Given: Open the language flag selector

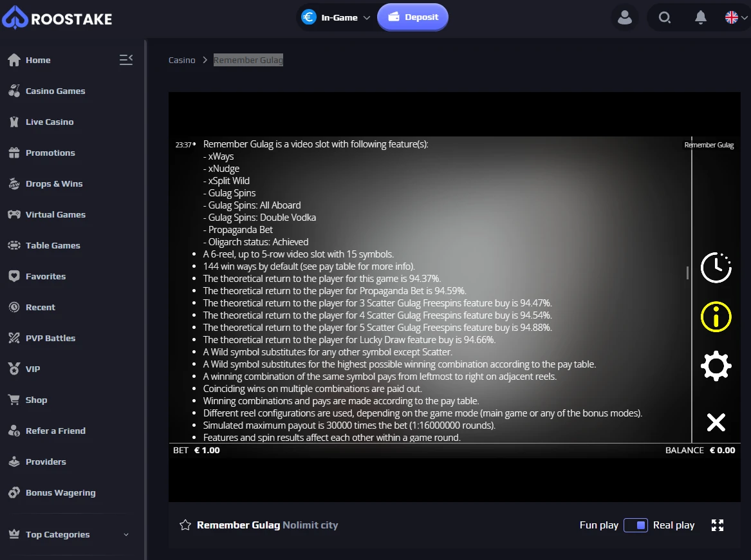Looking at the screenshot, I should pos(736,18).
